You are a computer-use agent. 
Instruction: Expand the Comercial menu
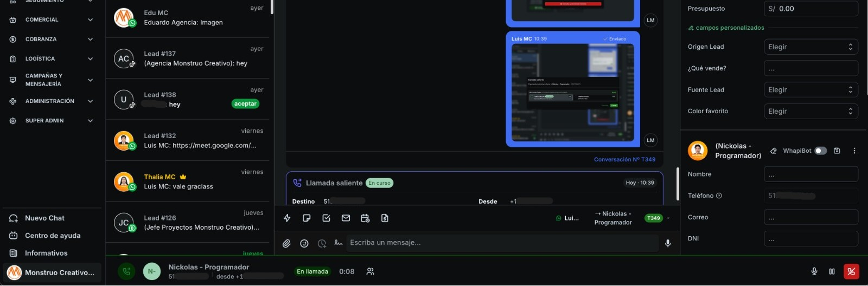click(x=90, y=19)
